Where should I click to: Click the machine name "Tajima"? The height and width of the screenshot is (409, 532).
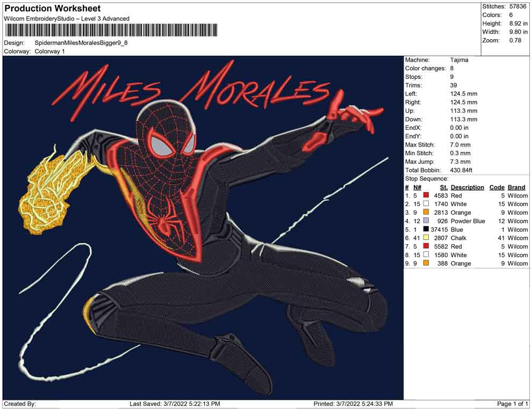coord(459,60)
